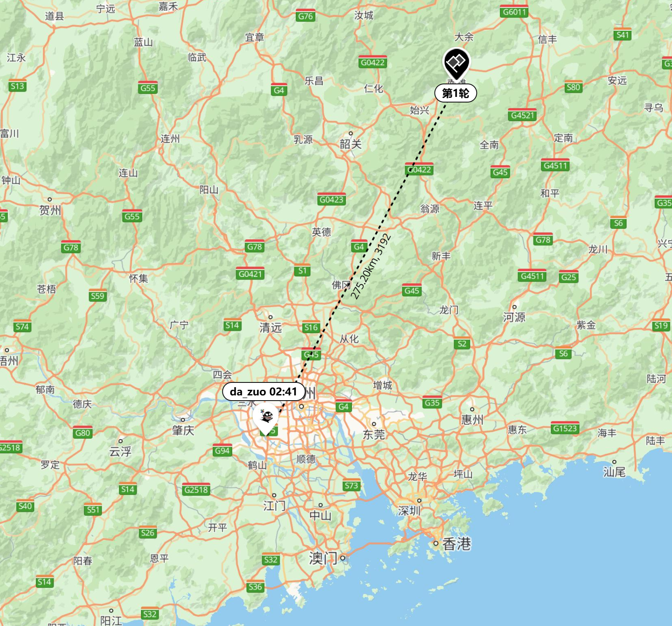The height and width of the screenshot is (626, 672).
Task: Select the G76 highway shield icon
Action: [x=305, y=16]
